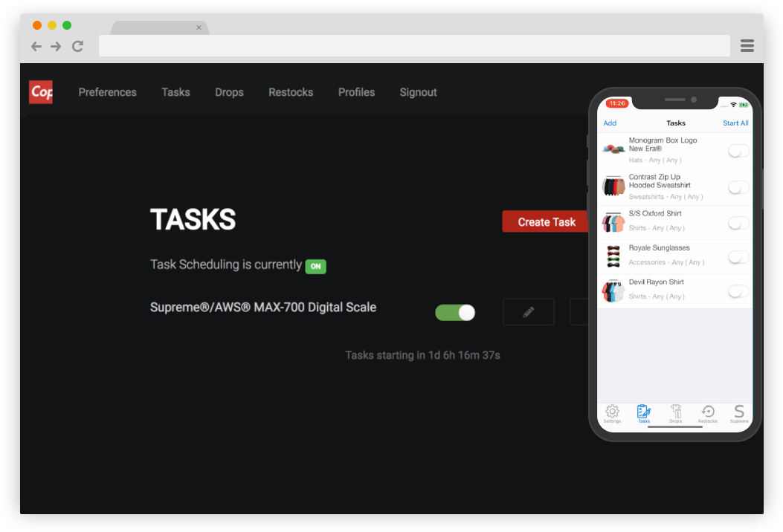
Task: Toggle the Royale Sunglasses task switch
Action: 738,257
